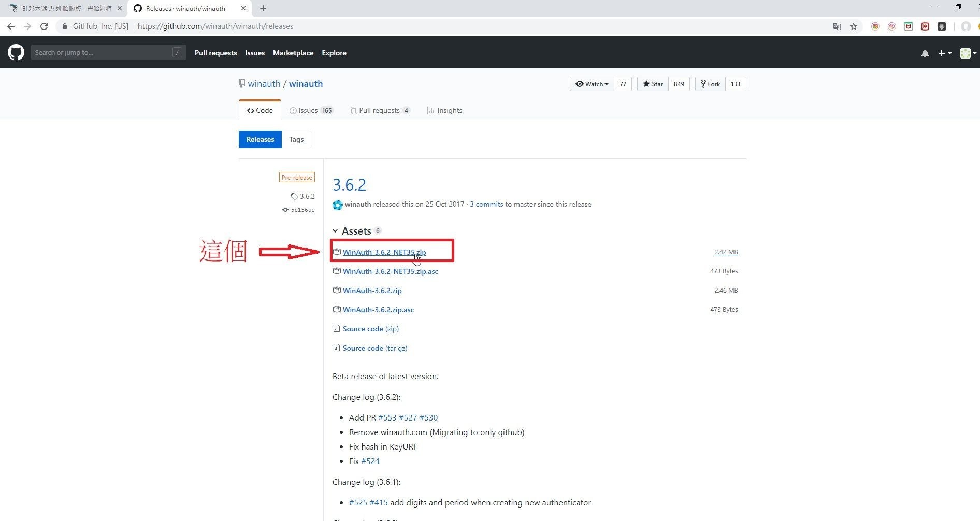Open winauth repository name link
The width and height of the screenshot is (980, 521).
coord(306,84)
